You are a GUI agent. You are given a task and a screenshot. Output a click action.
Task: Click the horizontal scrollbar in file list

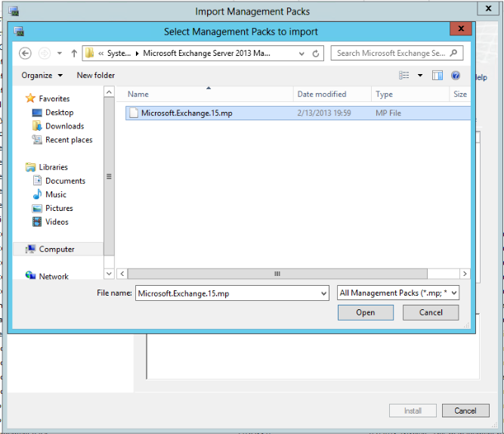click(277, 274)
